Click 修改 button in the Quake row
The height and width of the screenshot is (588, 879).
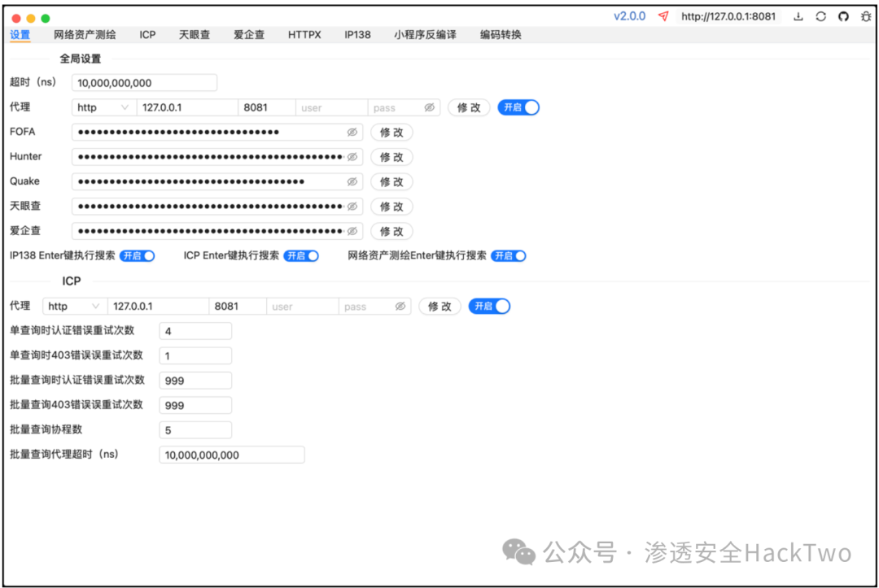(x=391, y=181)
